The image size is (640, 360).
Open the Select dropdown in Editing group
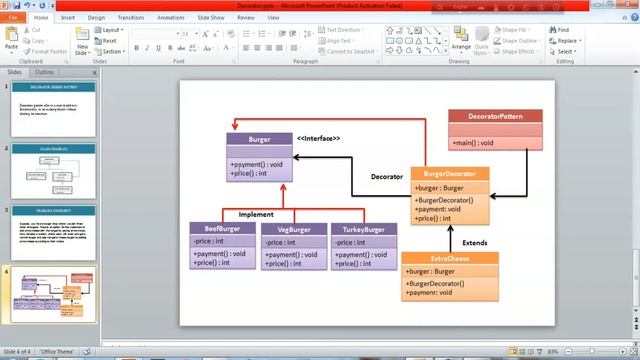click(x=563, y=52)
